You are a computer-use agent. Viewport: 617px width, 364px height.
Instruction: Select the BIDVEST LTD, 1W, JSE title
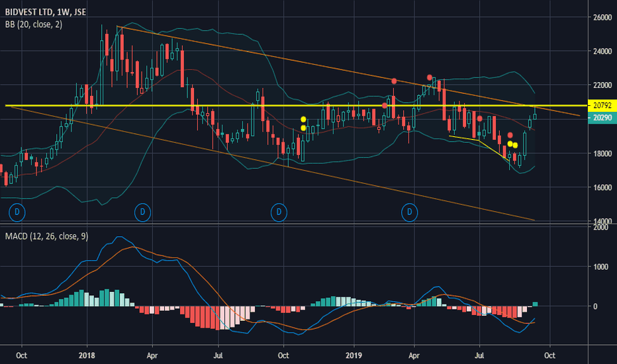click(x=45, y=12)
